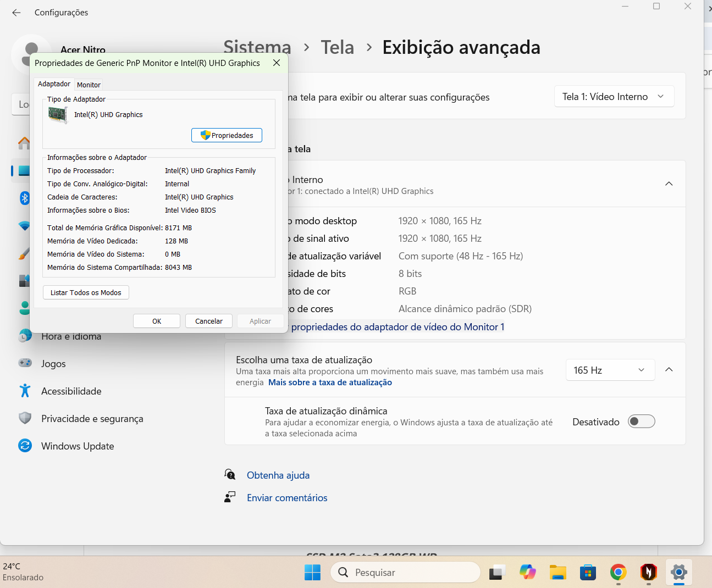Click the Hora e idioma globe icon
This screenshot has height=588, width=712.
[25, 335]
